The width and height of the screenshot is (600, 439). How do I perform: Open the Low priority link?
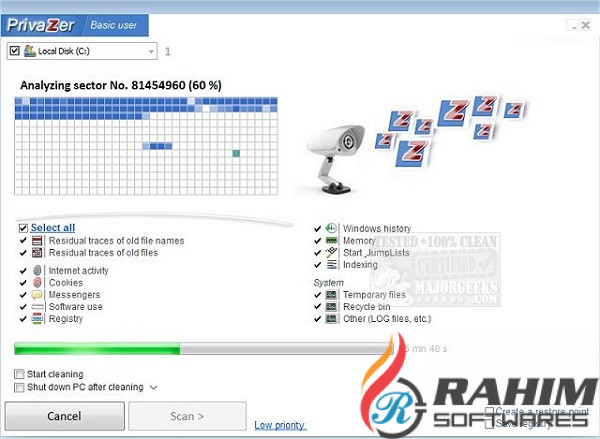coord(280,425)
